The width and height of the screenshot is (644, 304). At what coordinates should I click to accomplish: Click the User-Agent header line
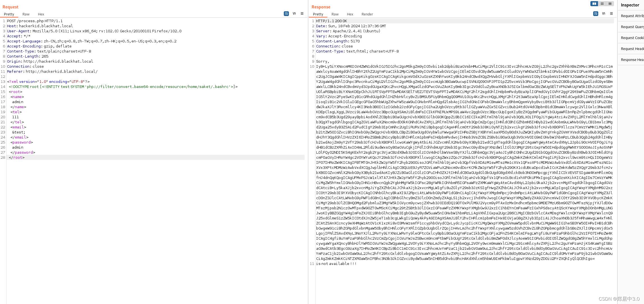pos(94,31)
